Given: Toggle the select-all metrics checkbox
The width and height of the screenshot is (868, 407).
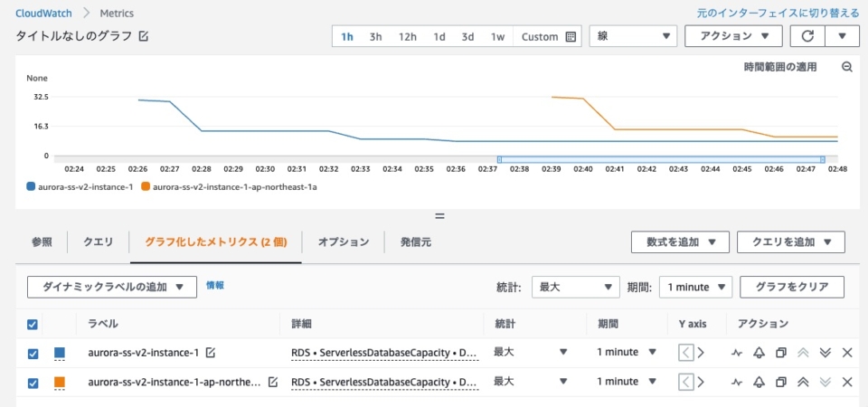Looking at the screenshot, I should point(33,325).
